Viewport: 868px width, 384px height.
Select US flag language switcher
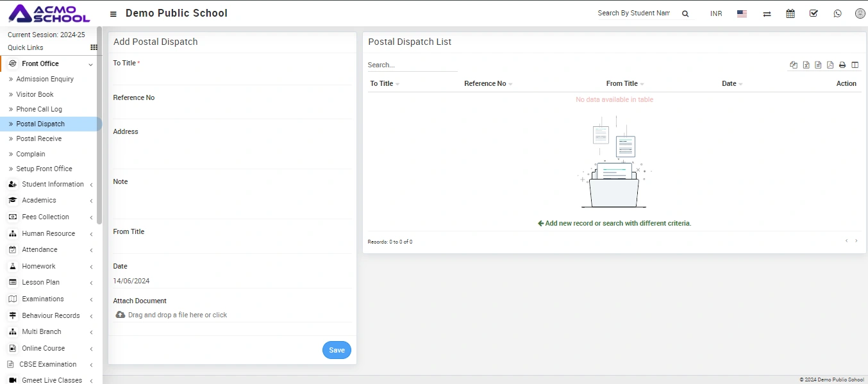click(742, 13)
